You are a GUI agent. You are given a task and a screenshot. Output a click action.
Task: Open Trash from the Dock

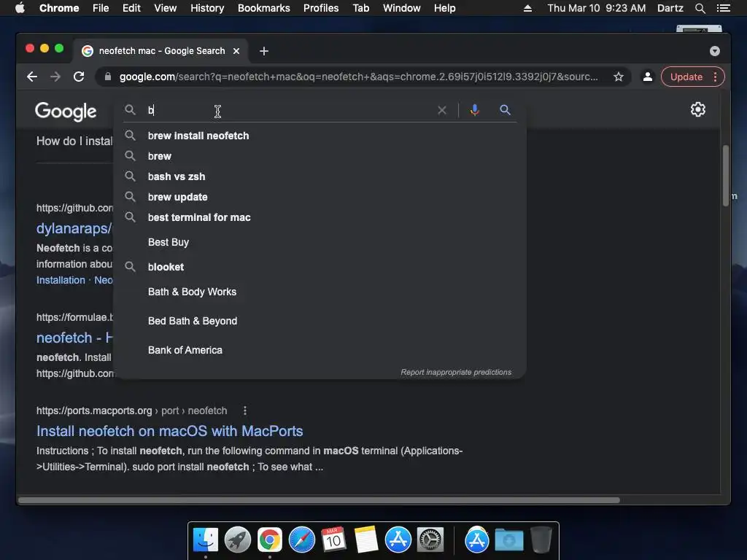click(x=541, y=540)
